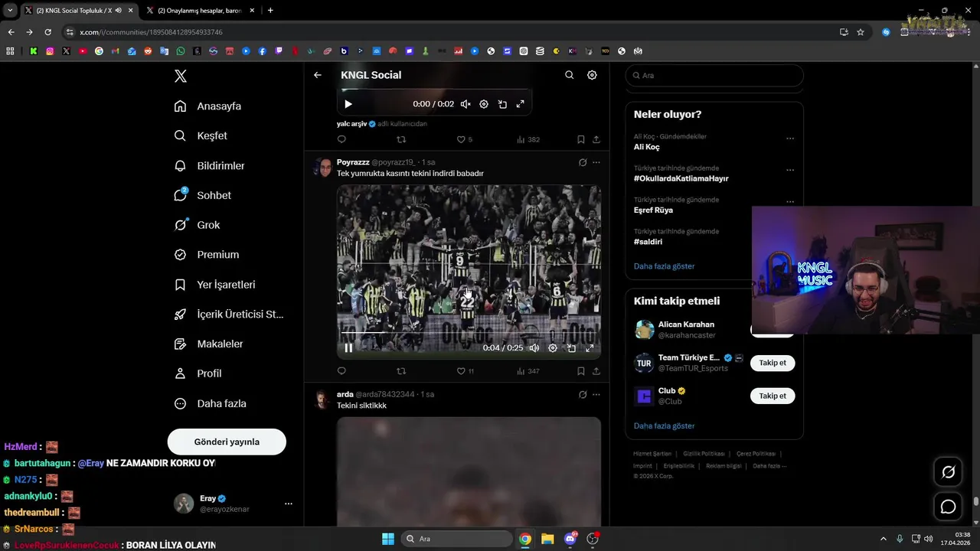Repost the yalc arşiv post

[x=401, y=139]
